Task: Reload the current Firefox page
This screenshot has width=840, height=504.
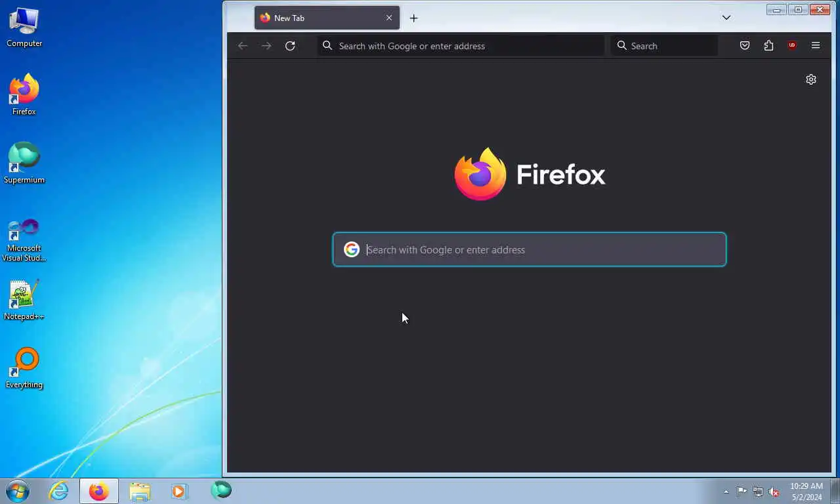Action: pyautogui.click(x=290, y=46)
